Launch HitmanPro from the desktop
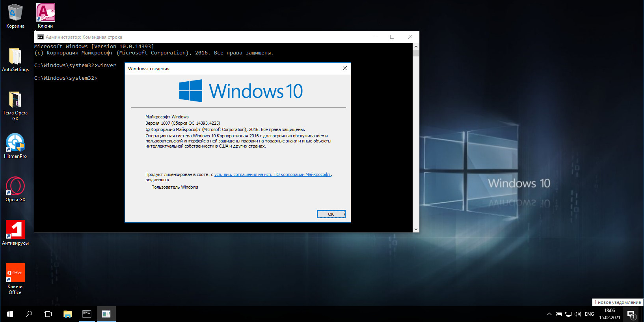This screenshot has width=644, height=322. pyautogui.click(x=15, y=143)
